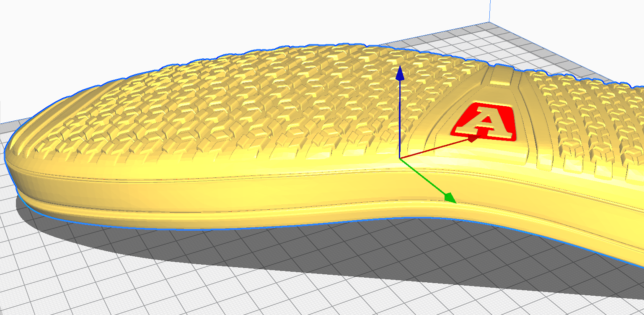The image size is (644, 315).
Task: Click the blue Z-axis move arrow handle
Action: tap(400, 73)
